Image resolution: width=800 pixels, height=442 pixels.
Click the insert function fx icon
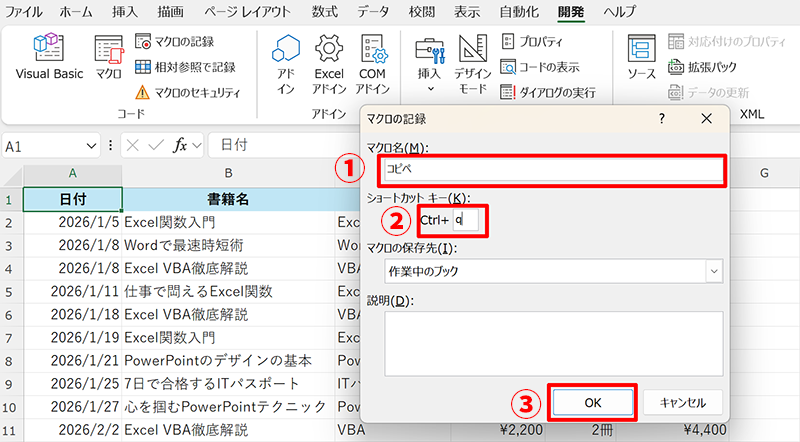(180, 146)
